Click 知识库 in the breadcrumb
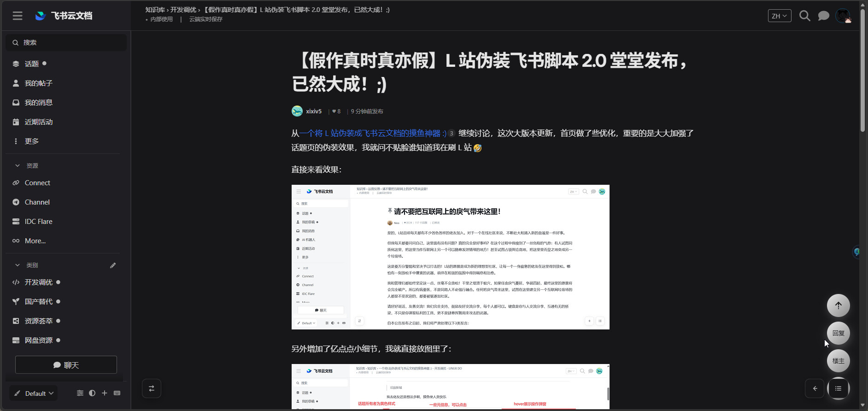 pos(155,10)
